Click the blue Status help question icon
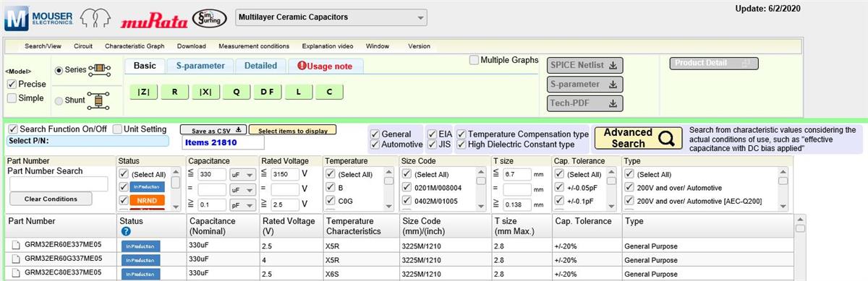This screenshot has width=868, height=281. (126, 231)
